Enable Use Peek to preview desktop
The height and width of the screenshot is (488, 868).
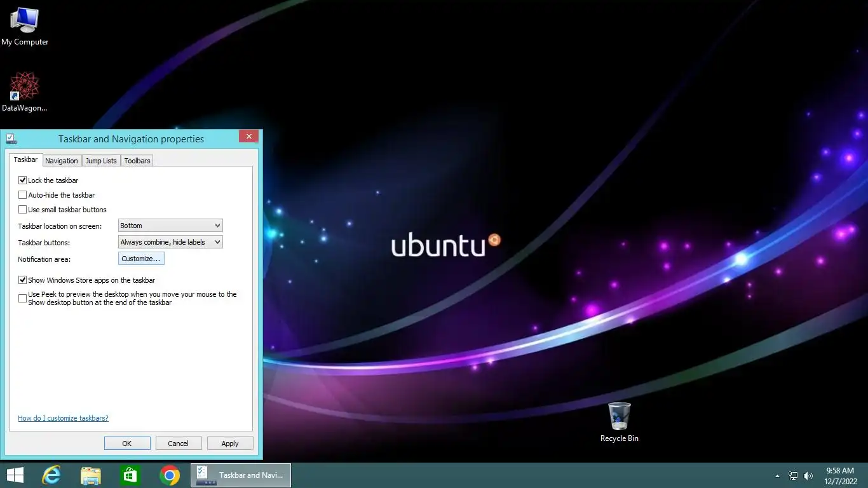23,299
